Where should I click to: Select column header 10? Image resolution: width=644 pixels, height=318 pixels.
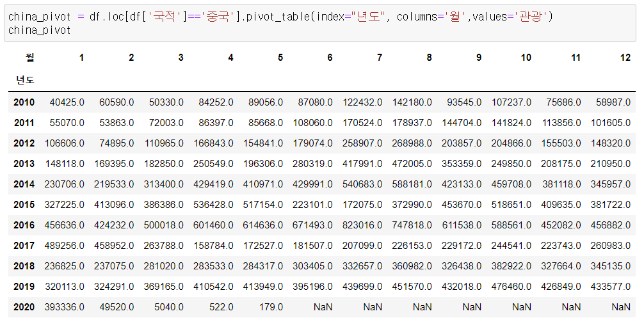click(526, 58)
